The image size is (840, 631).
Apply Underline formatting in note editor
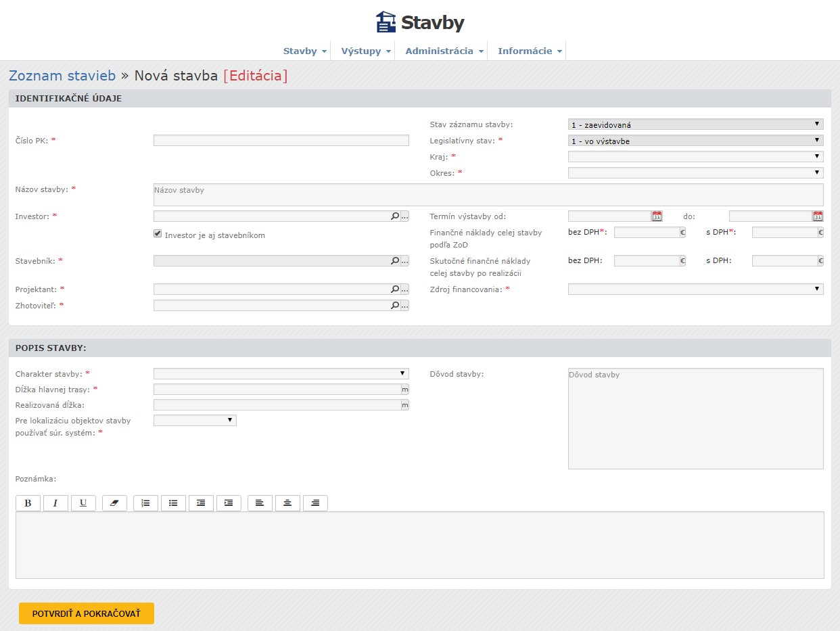pyautogui.click(x=83, y=503)
